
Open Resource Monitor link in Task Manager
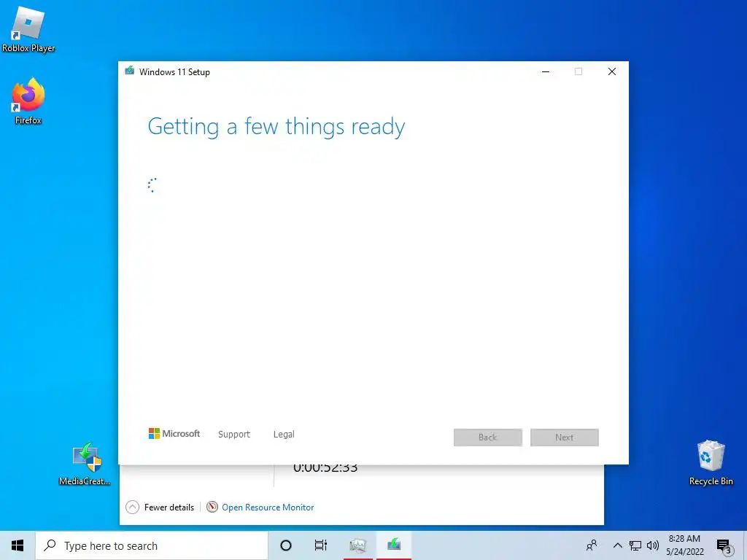coord(268,507)
